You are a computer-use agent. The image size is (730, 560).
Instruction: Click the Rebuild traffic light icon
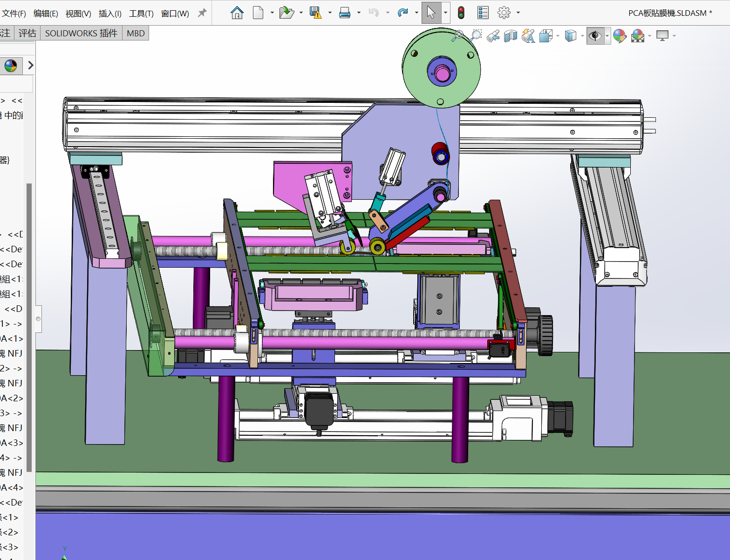click(x=461, y=13)
